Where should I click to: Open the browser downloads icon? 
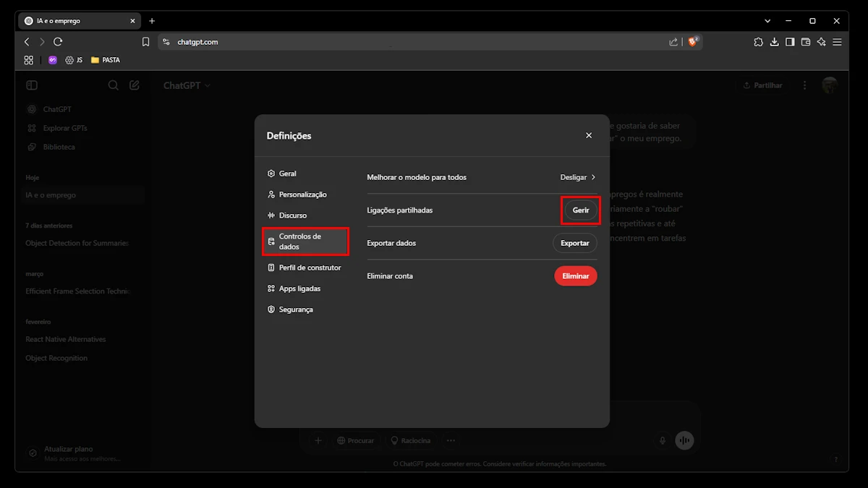point(774,42)
